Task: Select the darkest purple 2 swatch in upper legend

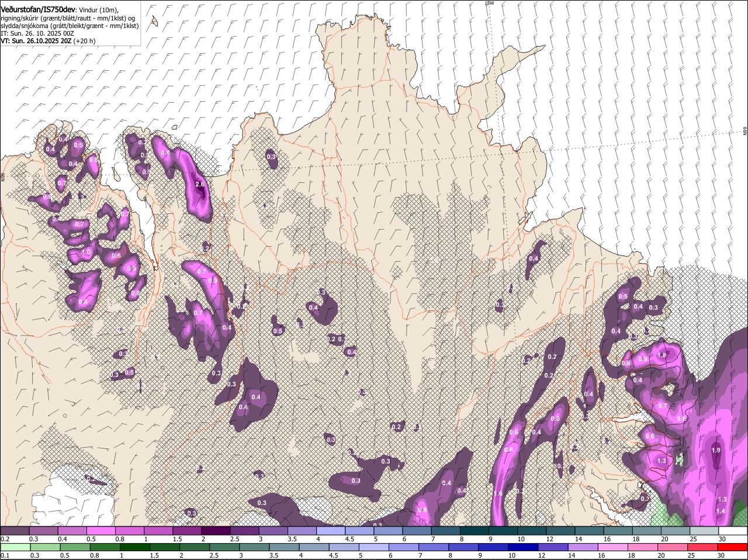Action: coord(215,531)
